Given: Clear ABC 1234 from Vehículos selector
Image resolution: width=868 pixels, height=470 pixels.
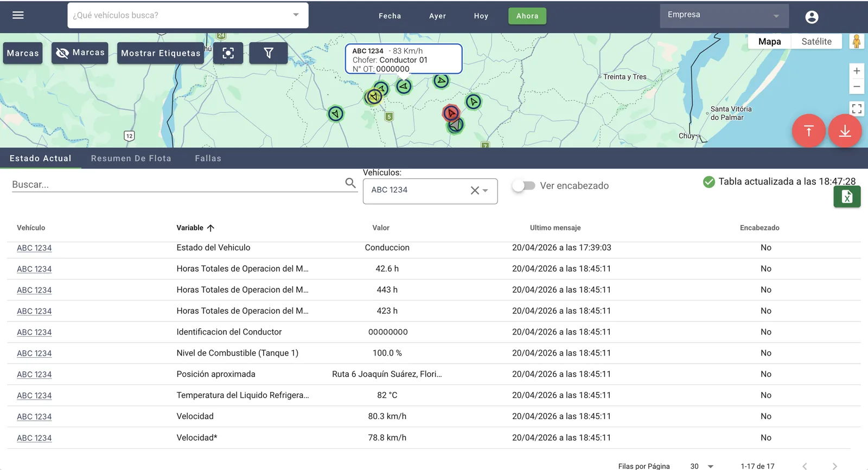Looking at the screenshot, I should (x=475, y=190).
